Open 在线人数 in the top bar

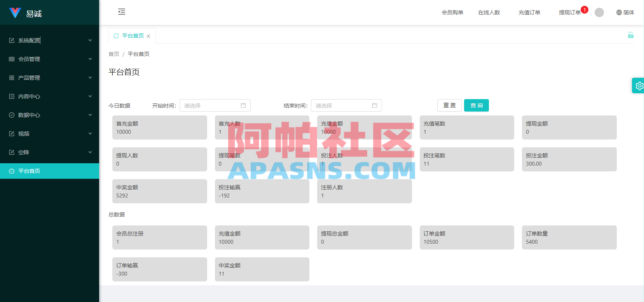(x=489, y=12)
